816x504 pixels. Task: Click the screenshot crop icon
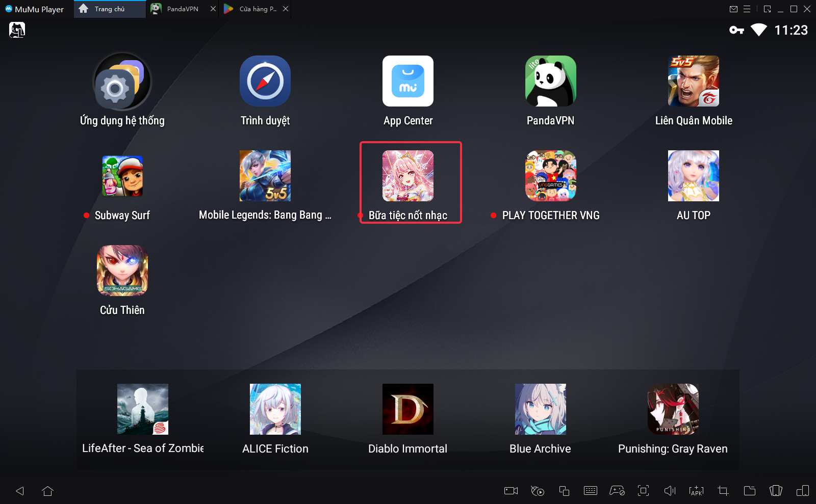tap(723, 491)
